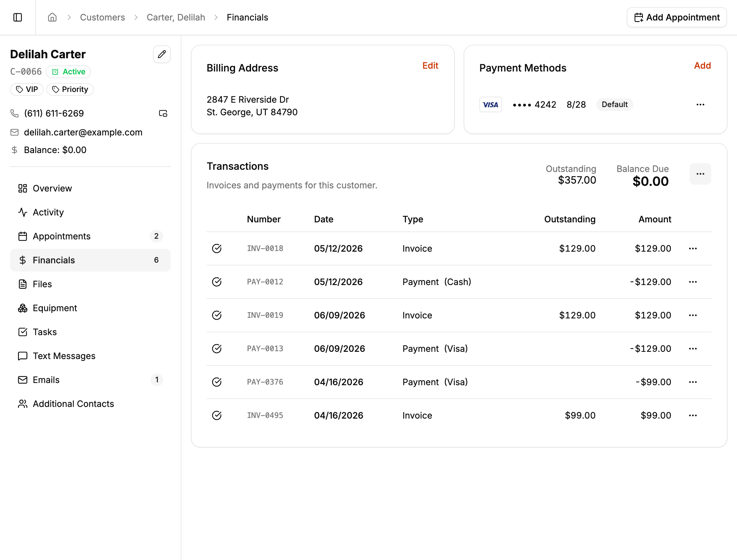Click customer ID C-0066

point(26,72)
